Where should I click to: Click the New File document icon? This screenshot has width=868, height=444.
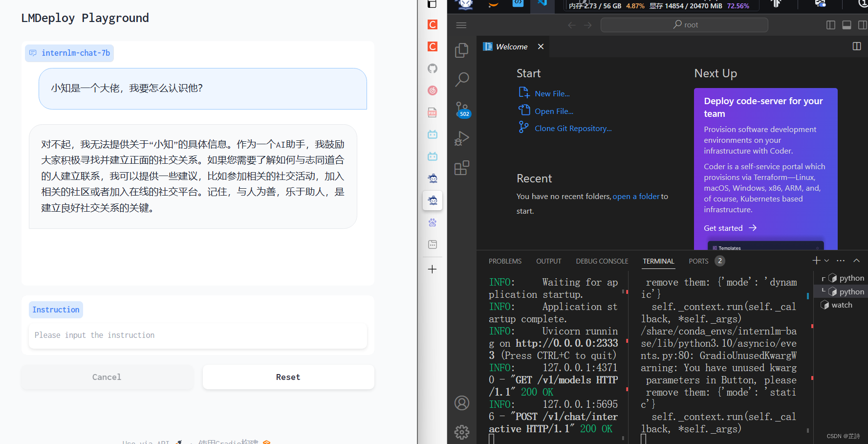524,92
